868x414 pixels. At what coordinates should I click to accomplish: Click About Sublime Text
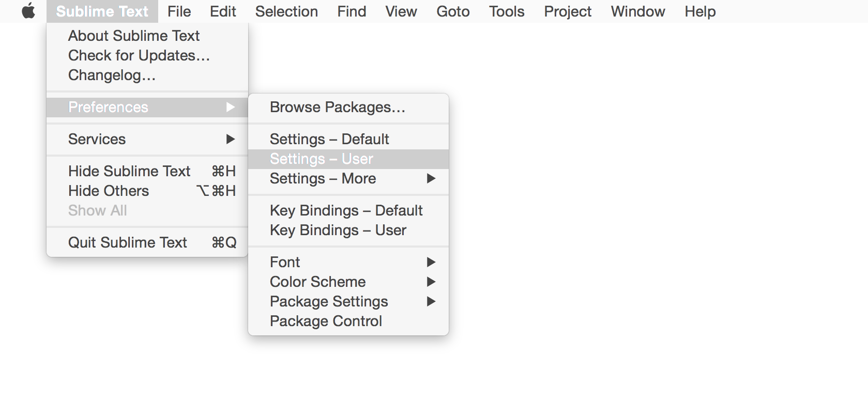tap(134, 36)
